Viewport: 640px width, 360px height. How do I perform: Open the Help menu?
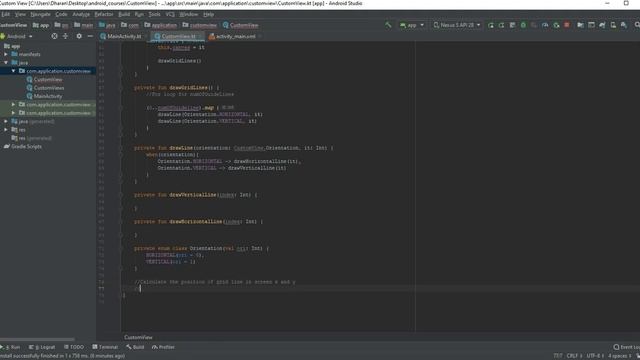(x=208, y=14)
